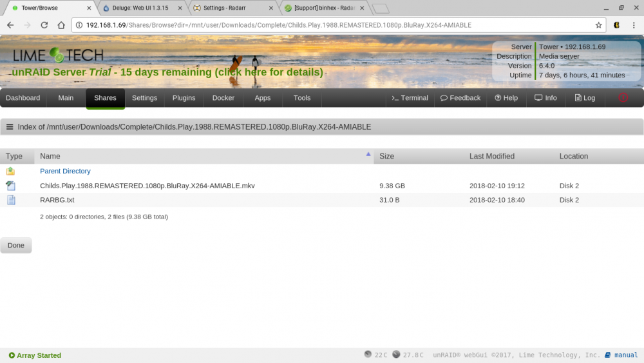Open the Plugins menu item
This screenshot has width=644, height=363.
point(184,98)
